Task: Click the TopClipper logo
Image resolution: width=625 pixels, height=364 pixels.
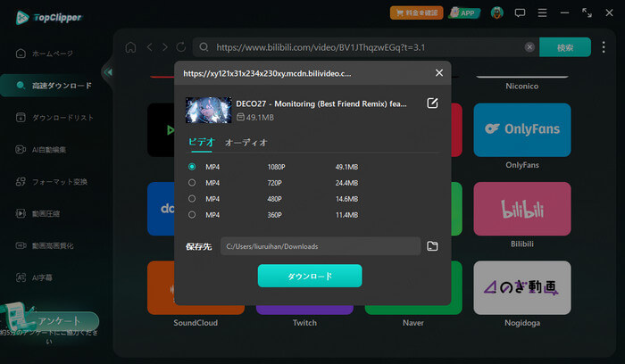Action: (49, 17)
